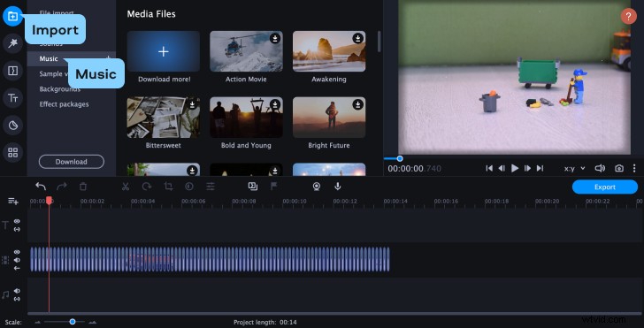
Task: Select the video clip on the timeline
Action: [210, 259]
